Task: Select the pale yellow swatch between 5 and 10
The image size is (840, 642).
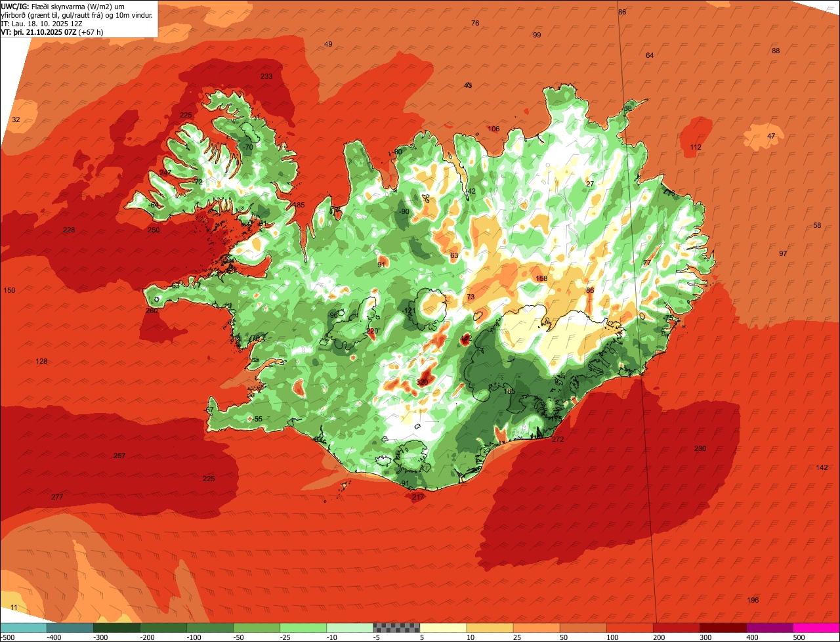Action: point(443,628)
